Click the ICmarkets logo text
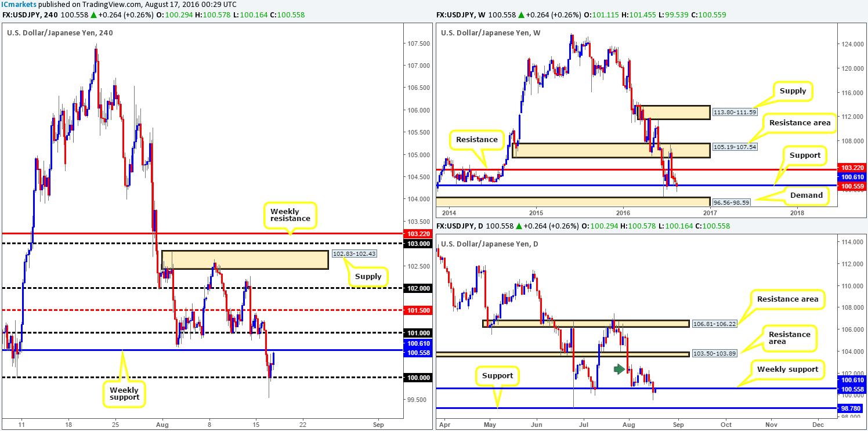The width and height of the screenshot is (868, 431). (19, 4)
